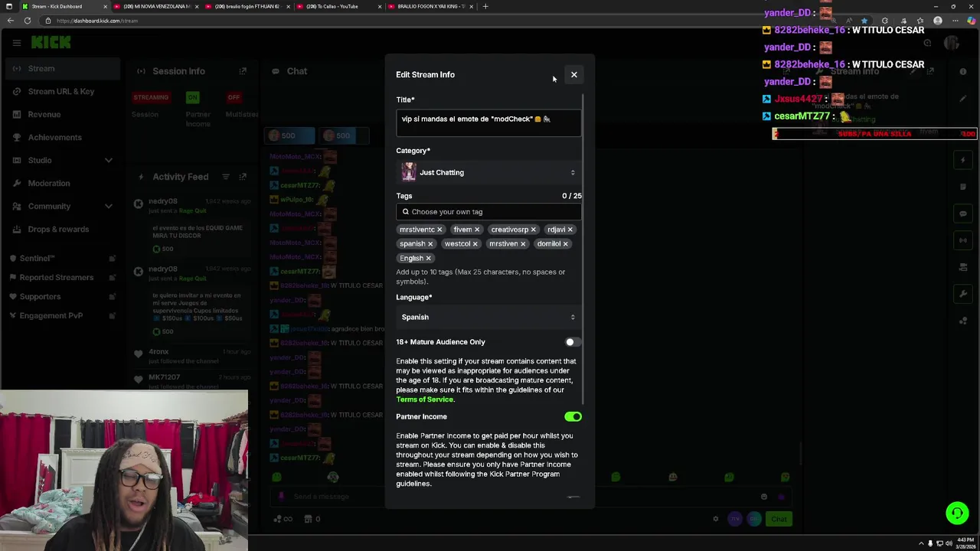Click the browser profile avatar

click(937, 21)
